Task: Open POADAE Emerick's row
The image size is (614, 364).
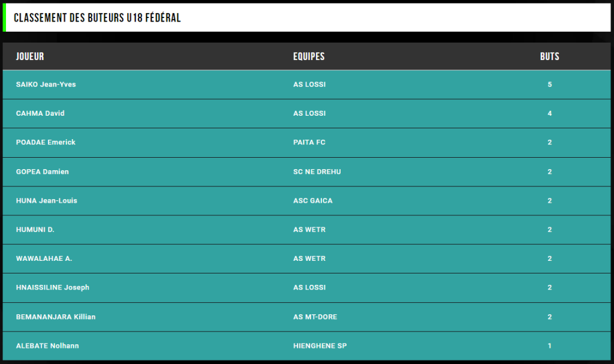Action: (306, 143)
